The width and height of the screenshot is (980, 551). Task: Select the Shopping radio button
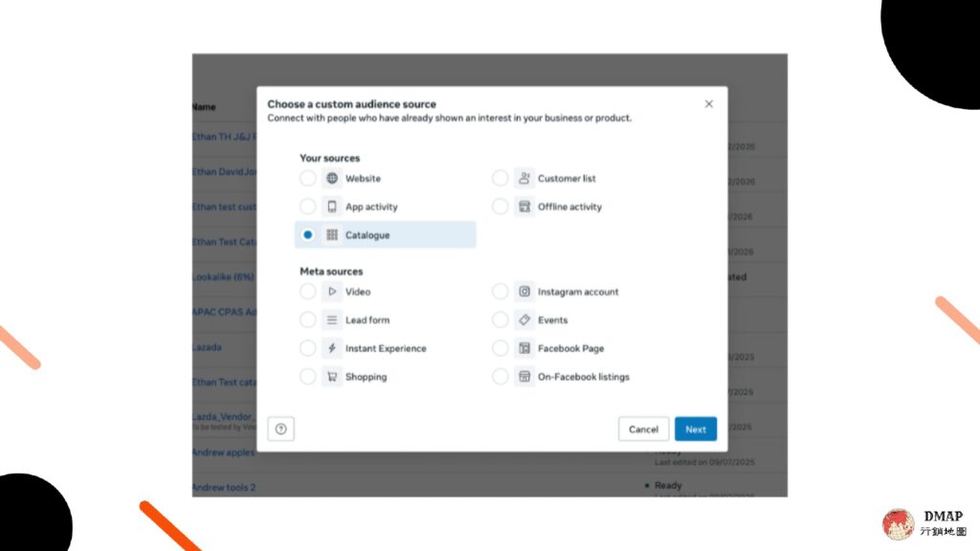[307, 377]
